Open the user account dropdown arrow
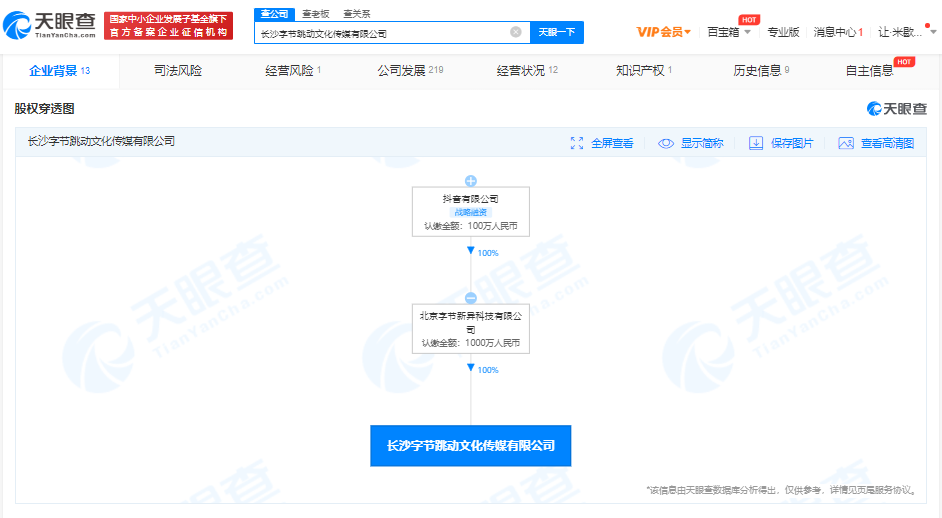Image resolution: width=942 pixels, height=518 pixels. point(933,32)
